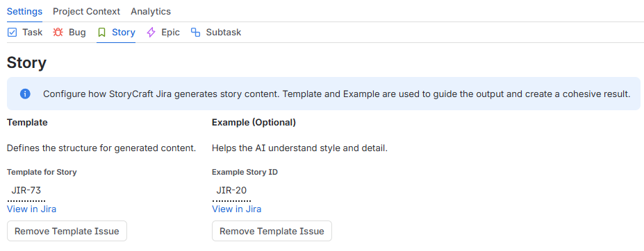644x251 pixels.
Task: Click the red Bug icon
Action: [58, 33]
